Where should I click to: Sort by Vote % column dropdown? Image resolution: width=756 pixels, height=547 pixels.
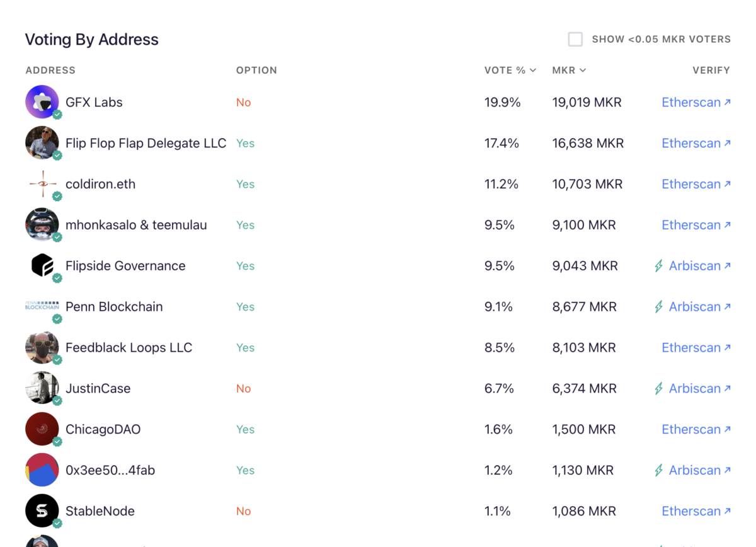pos(510,70)
